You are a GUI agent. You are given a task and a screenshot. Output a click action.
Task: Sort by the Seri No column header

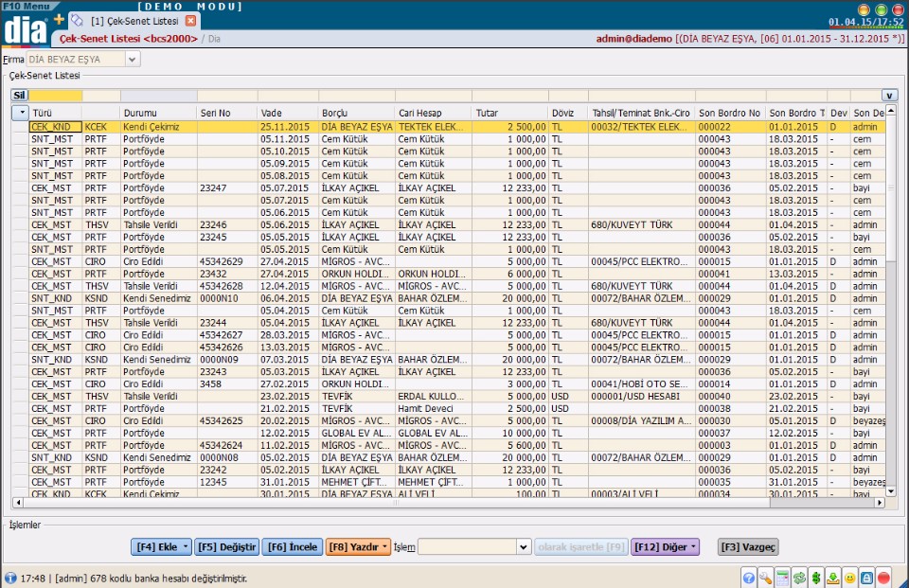(x=227, y=113)
